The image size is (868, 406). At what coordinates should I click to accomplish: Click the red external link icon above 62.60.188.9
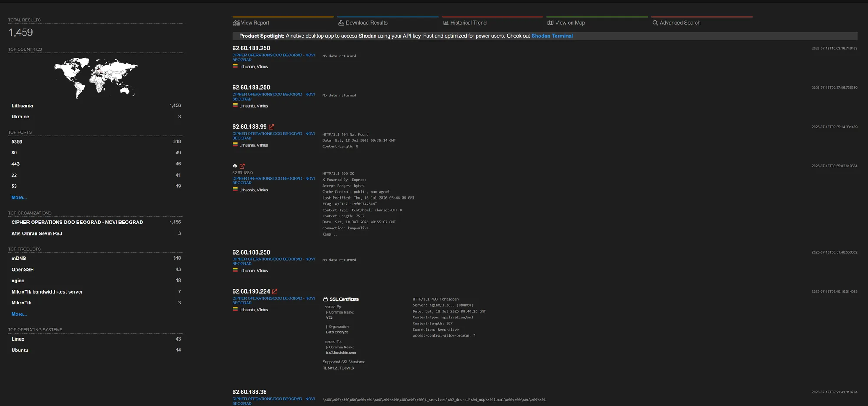[242, 166]
